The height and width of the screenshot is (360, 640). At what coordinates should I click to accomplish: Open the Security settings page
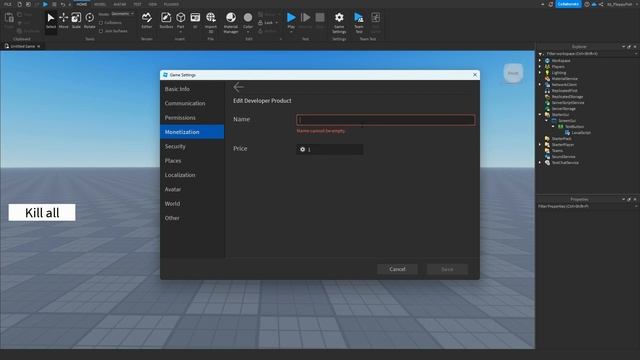click(x=192, y=146)
